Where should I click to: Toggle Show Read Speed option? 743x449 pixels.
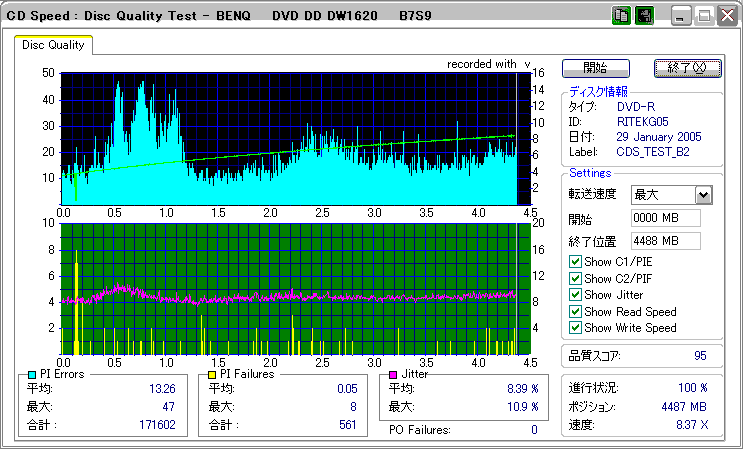(575, 311)
